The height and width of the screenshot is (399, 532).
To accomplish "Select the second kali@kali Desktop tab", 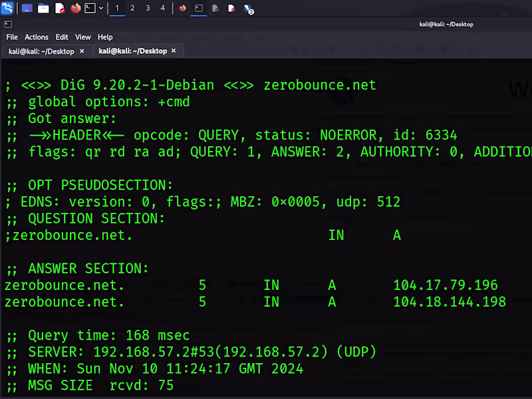I will tap(132, 51).
